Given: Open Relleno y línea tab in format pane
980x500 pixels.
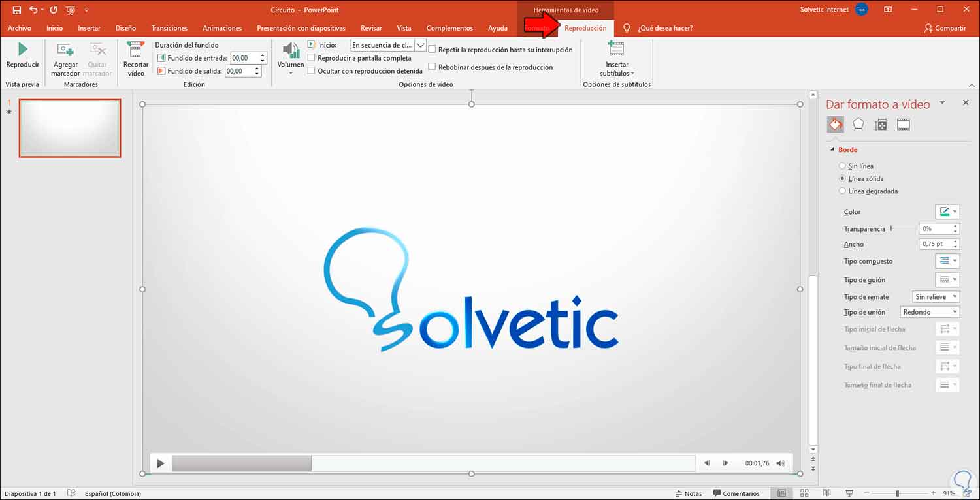Looking at the screenshot, I should pyautogui.click(x=836, y=125).
